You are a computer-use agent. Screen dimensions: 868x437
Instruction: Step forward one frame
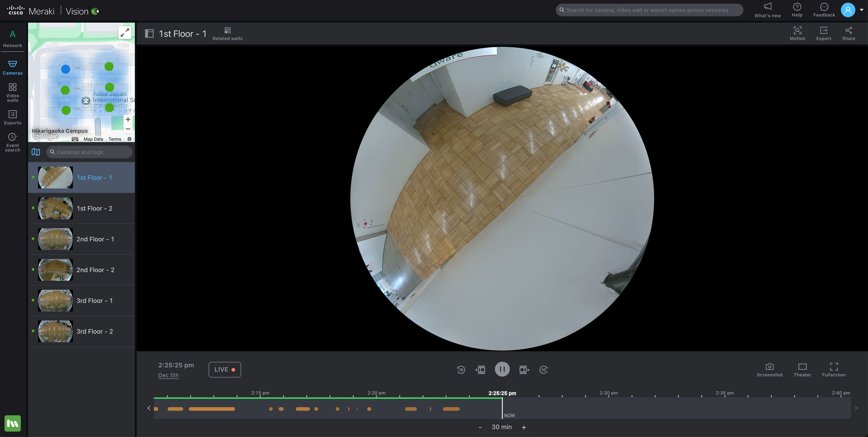pos(524,370)
